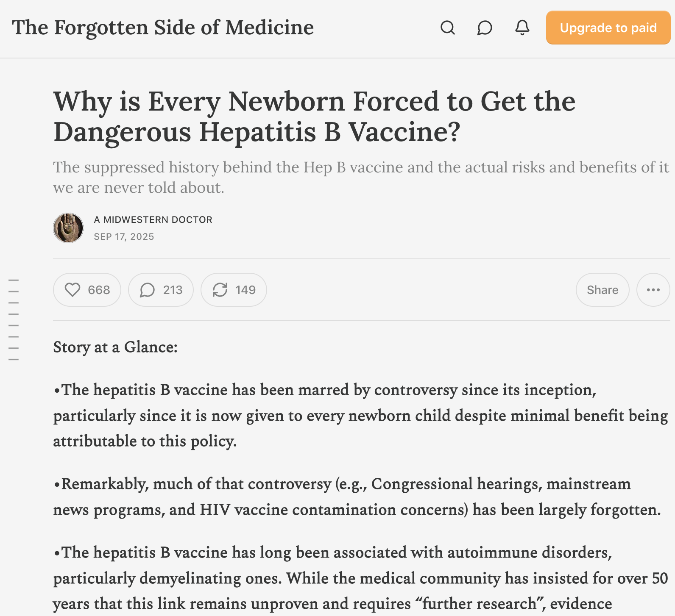Viewport: 675px width, 616px height.
Task: Click the Sep 17, 2025 post date
Action: point(124,236)
